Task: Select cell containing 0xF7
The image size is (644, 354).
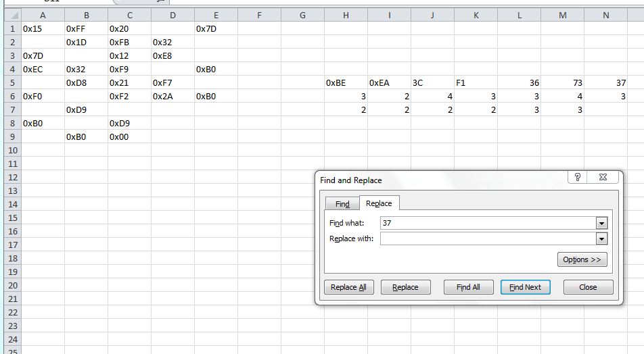Action: [173, 83]
